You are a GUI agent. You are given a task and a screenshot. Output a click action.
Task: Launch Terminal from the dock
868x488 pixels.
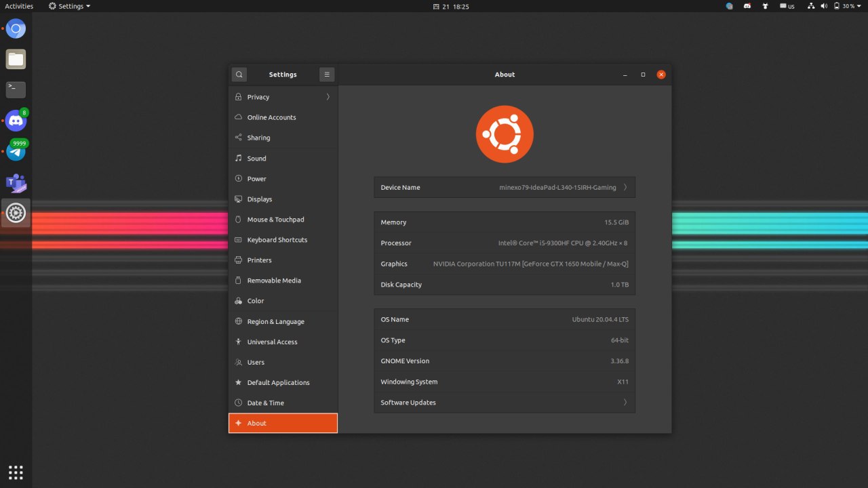tap(16, 89)
